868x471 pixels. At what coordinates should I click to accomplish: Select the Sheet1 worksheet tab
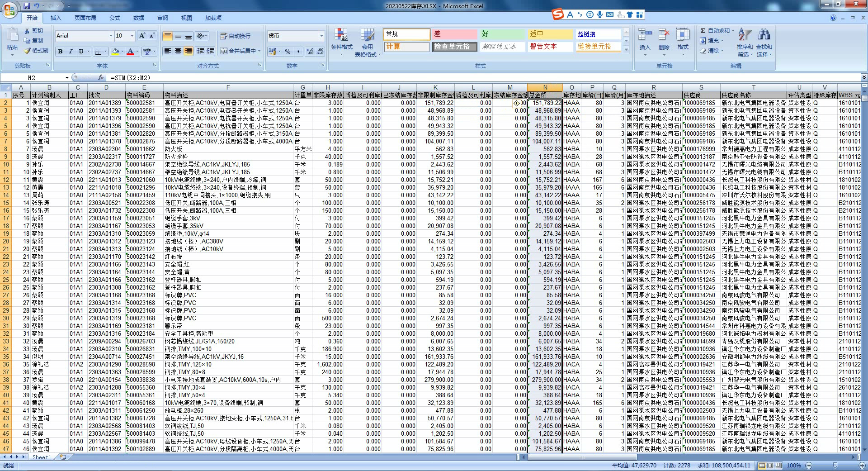pyautogui.click(x=42, y=457)
